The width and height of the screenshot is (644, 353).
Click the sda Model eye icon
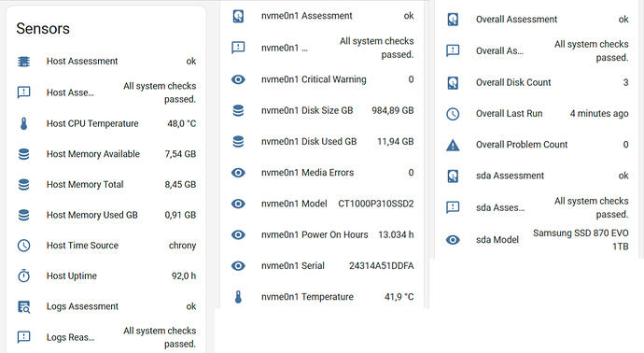point(453,240)
